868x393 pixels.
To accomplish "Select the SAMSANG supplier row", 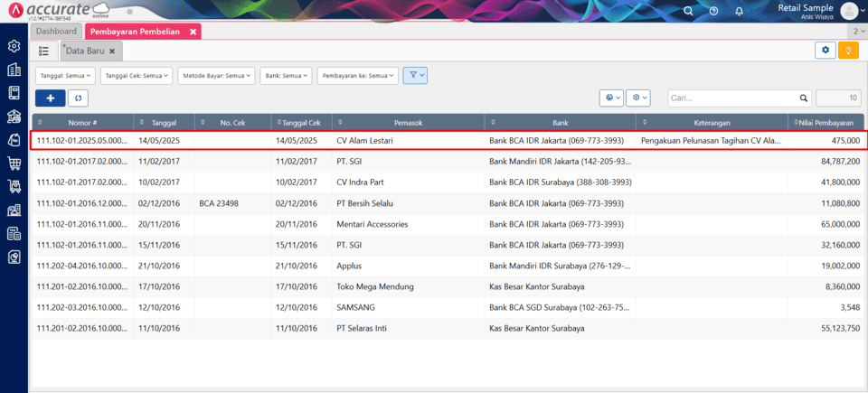I will pyautogui.click(x=448, y=307).
